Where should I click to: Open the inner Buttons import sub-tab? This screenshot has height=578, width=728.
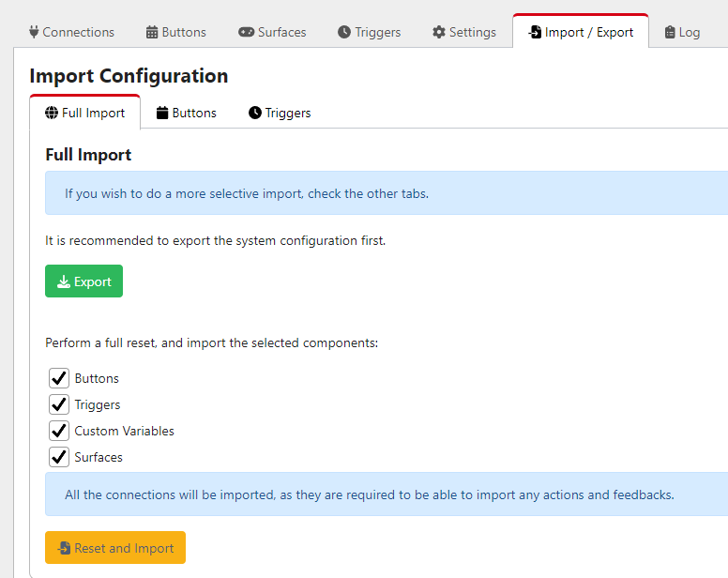click(x=186, y=113)
